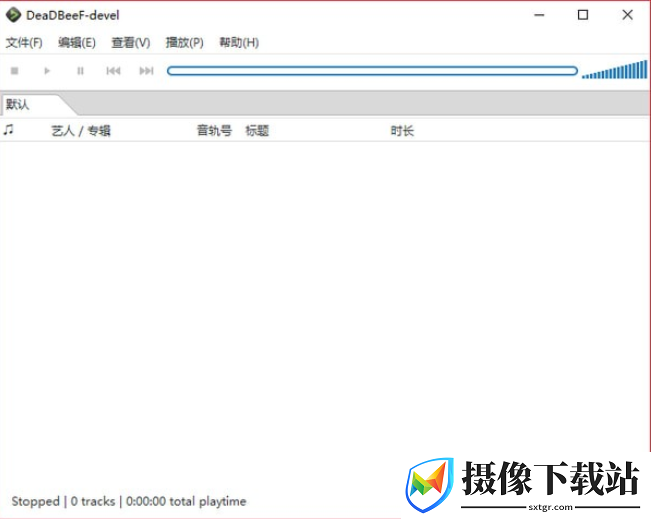Click the seek bar in the toolbar
The image size is (651, 519).
[x=372, y=71]
